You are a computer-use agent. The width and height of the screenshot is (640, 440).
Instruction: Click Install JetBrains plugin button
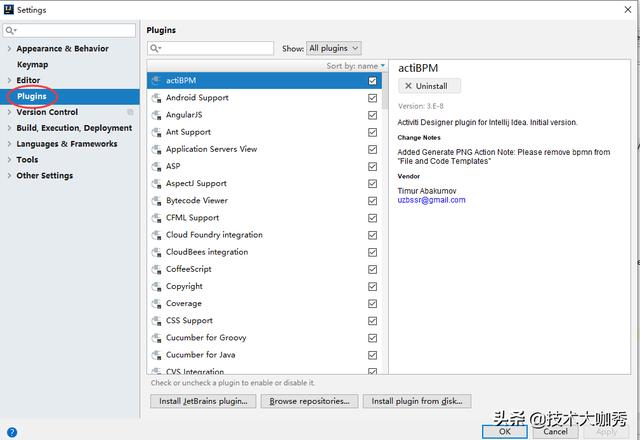point(203,401)
